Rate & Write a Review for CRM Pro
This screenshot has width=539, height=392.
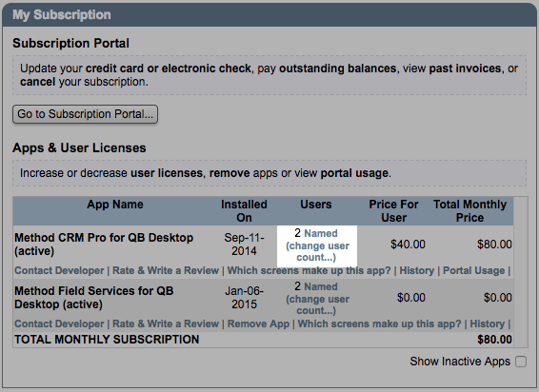pyautogui.click(x=166, y=270)
